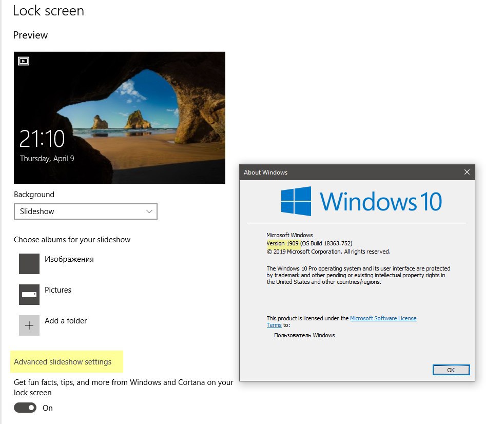Click the plus icon to add a folder
This screenshot has width=504, height=424.
point(29,325)
